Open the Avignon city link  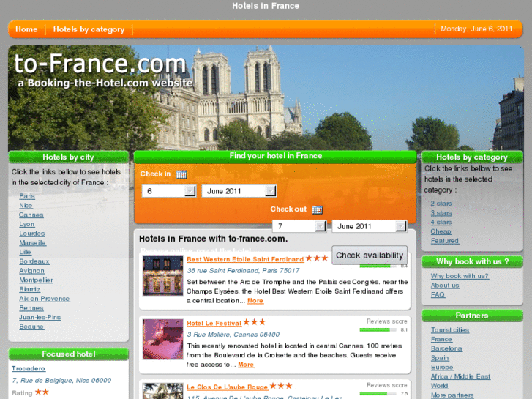click(32, 271)
